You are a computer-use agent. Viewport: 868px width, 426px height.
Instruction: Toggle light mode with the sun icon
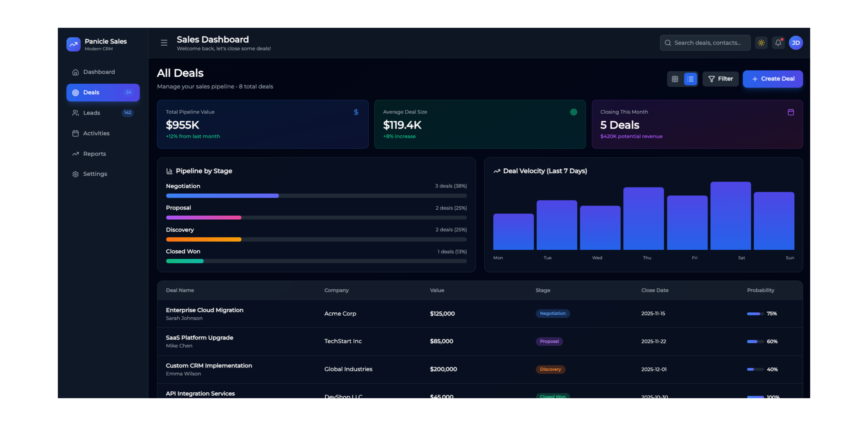[x=761, y=43]
